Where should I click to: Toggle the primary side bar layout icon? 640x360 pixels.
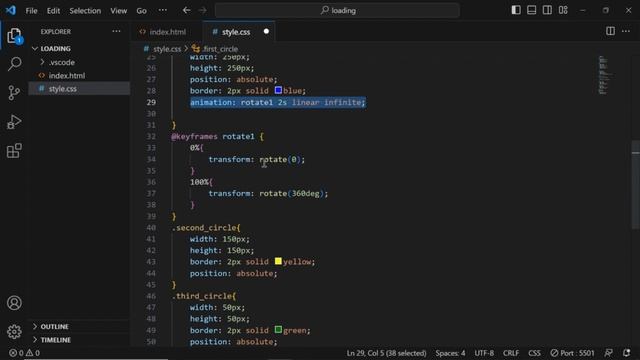coord(516,10)
